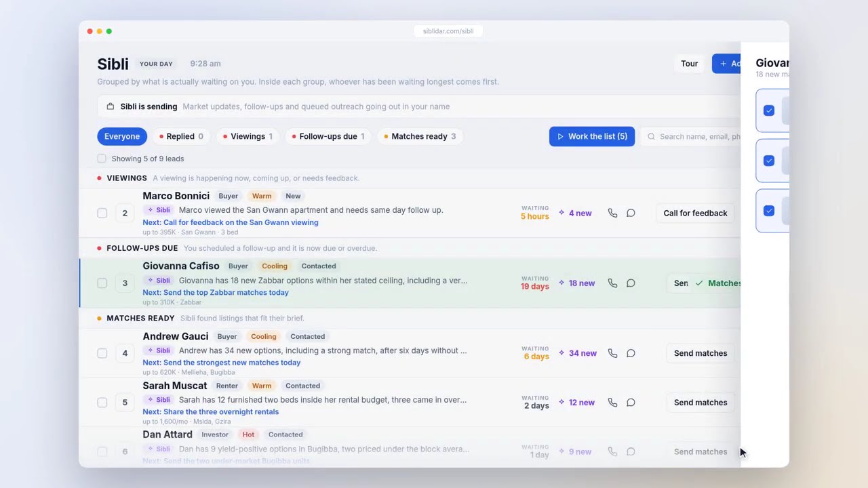Switch to the Everyone filter tab

pyautogui.click(x=122, y=136)
